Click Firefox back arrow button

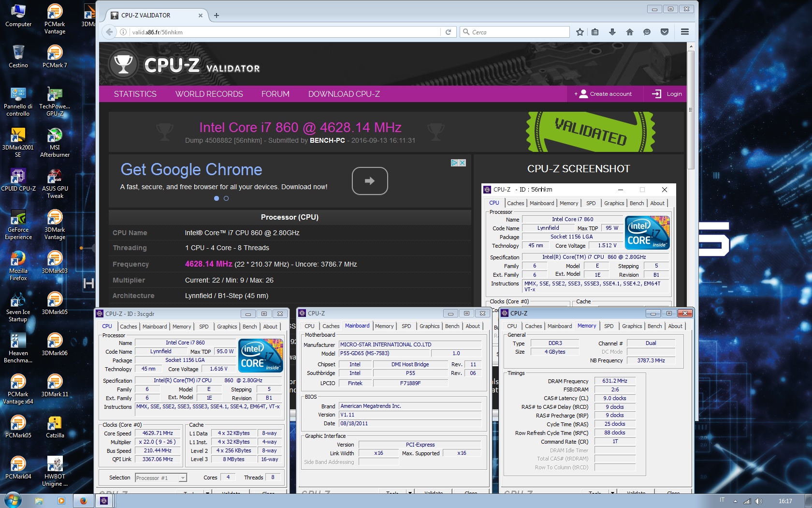point(109,32)
